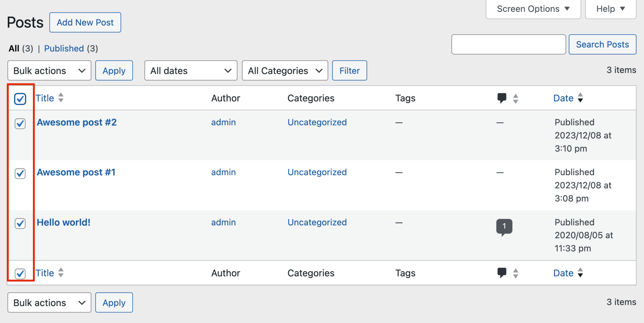Filter posts using the Published (3) link
Viewport: 644px width, 323px height.
64,48
